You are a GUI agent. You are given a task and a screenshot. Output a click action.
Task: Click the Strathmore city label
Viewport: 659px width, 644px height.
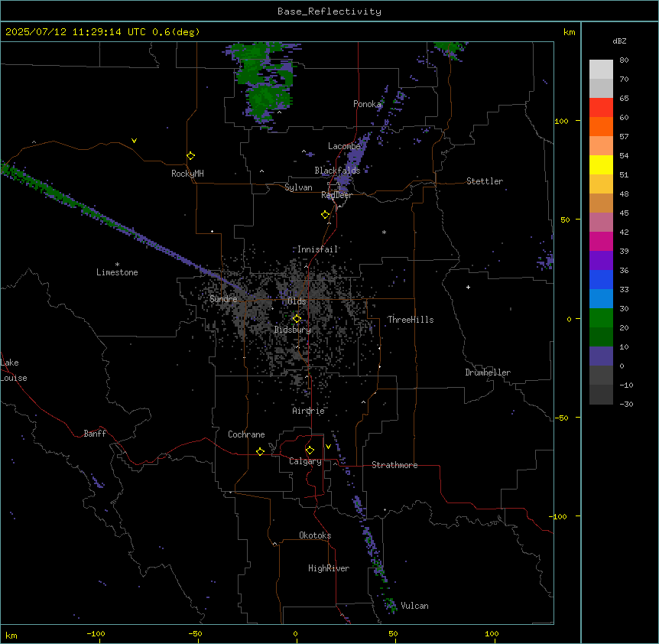(x=394, y=465)
